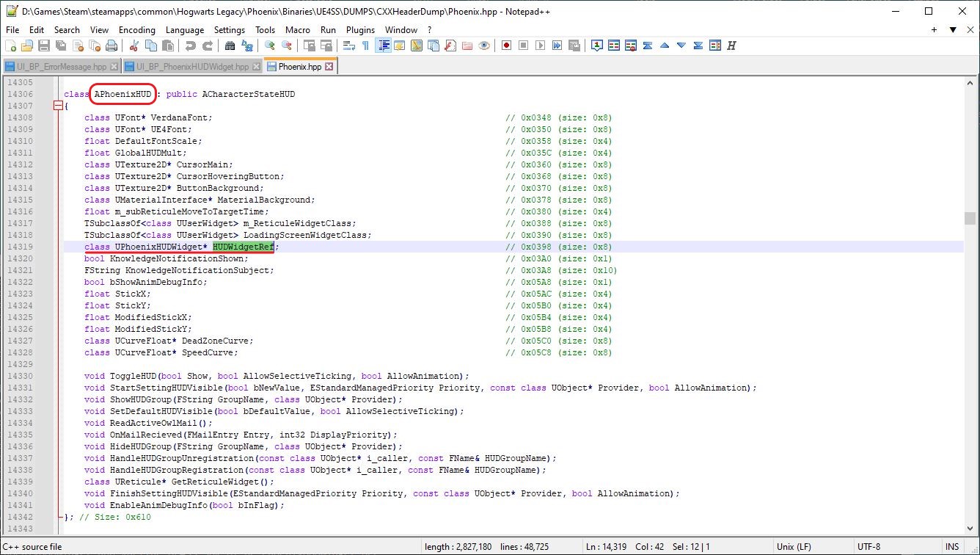Click the GetReticuleWidget function line

[x=179, y=482]
